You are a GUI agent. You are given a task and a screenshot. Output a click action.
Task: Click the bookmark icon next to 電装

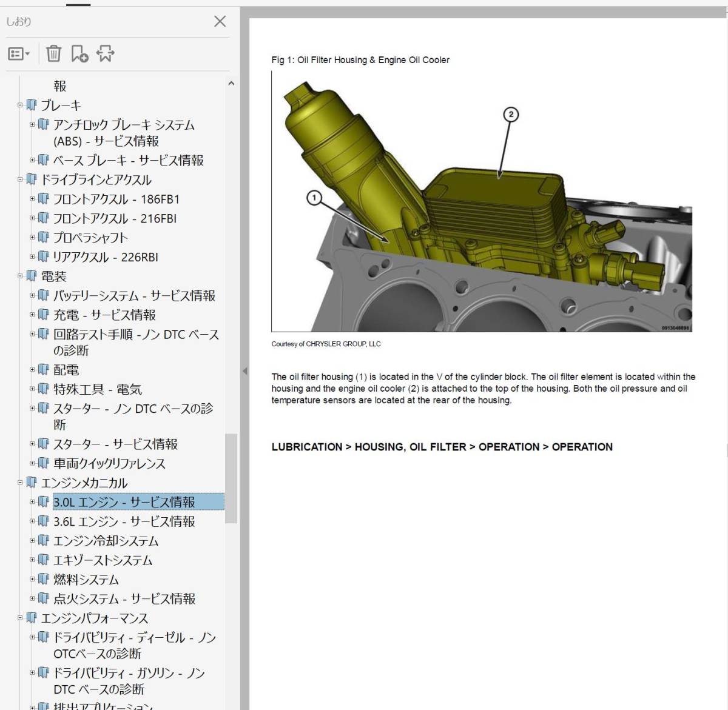[x=32, y=276]
